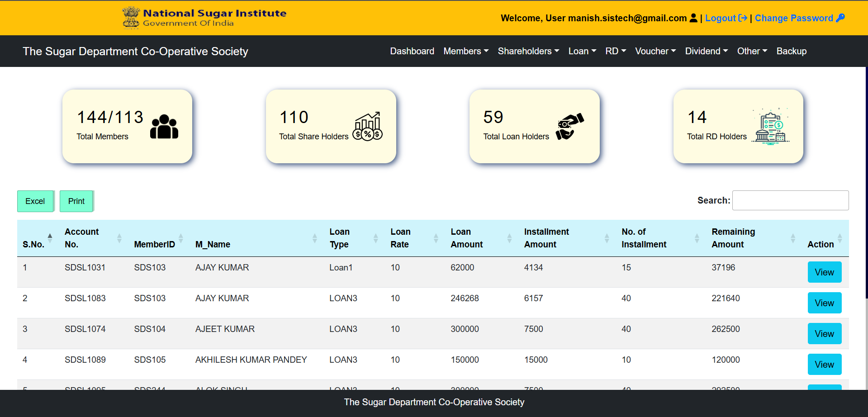This screenshot has height=417, width=868.
Task: Select loan type 'Loan1' cell
Action: pyautogui.click(x=341, y=267)
